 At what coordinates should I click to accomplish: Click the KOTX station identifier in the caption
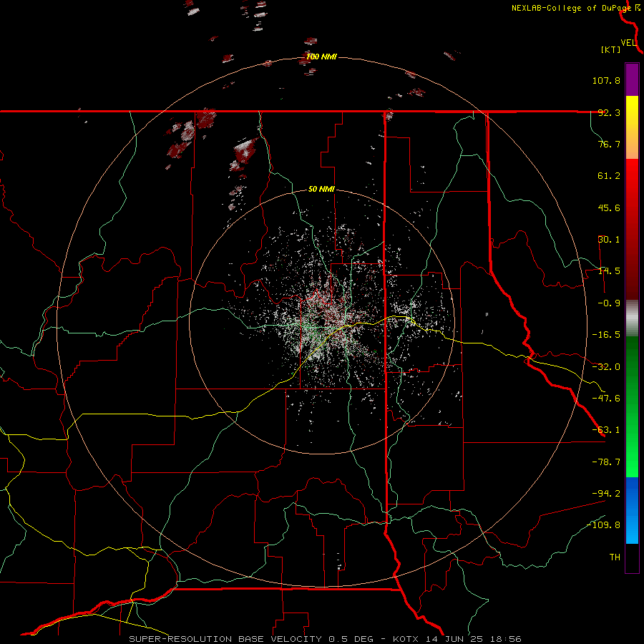406,639
